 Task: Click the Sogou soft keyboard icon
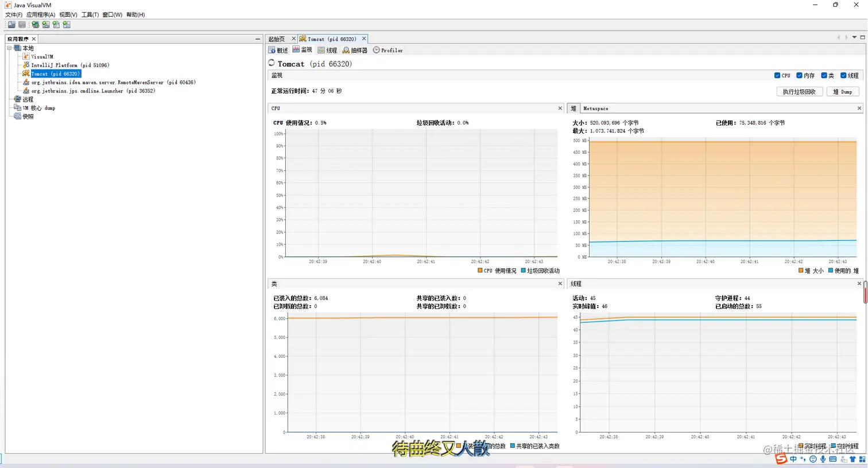coord(833,459)
